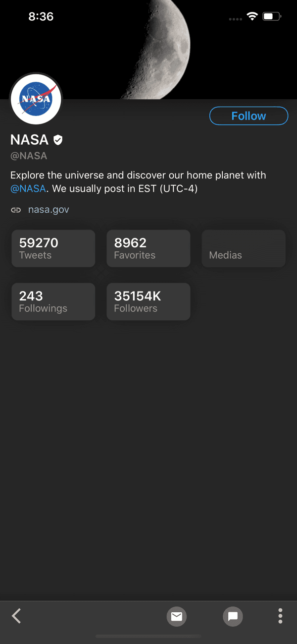Open direct message envelope icon

click(x=177, y=616)
